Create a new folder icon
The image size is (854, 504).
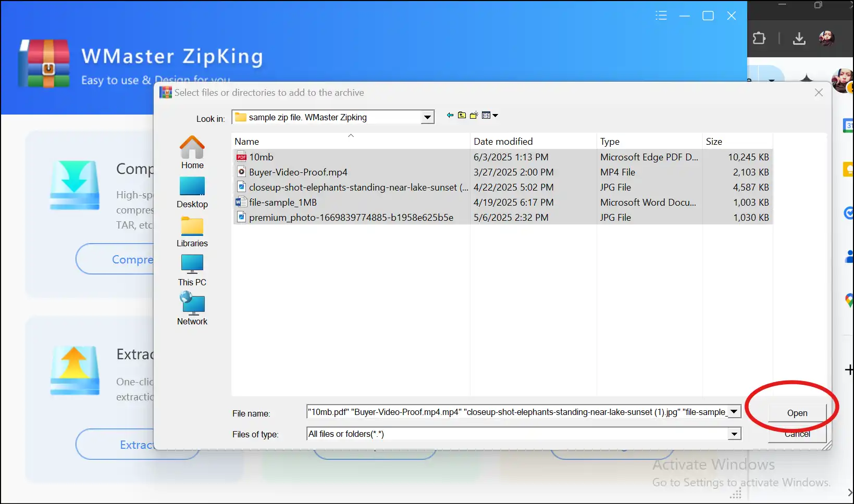click(474, 116)
